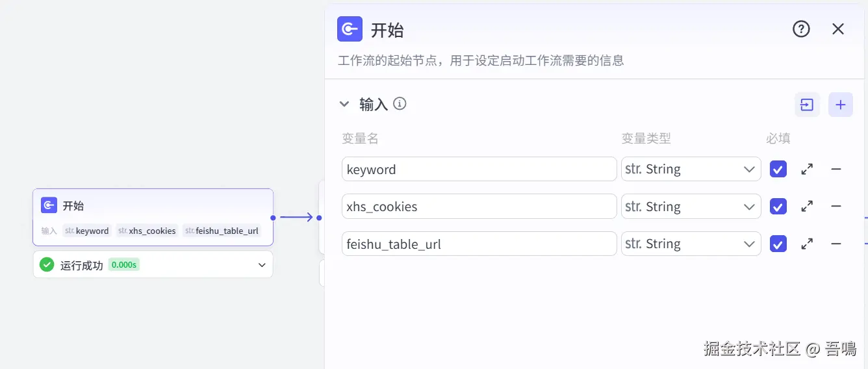The image size is (868, 369).
Task: Expand the 运行成功 result details
Action: [262, 265]
